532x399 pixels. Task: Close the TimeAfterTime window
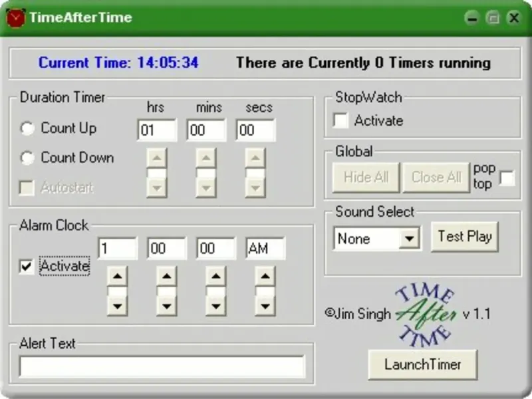coord(514,18)
